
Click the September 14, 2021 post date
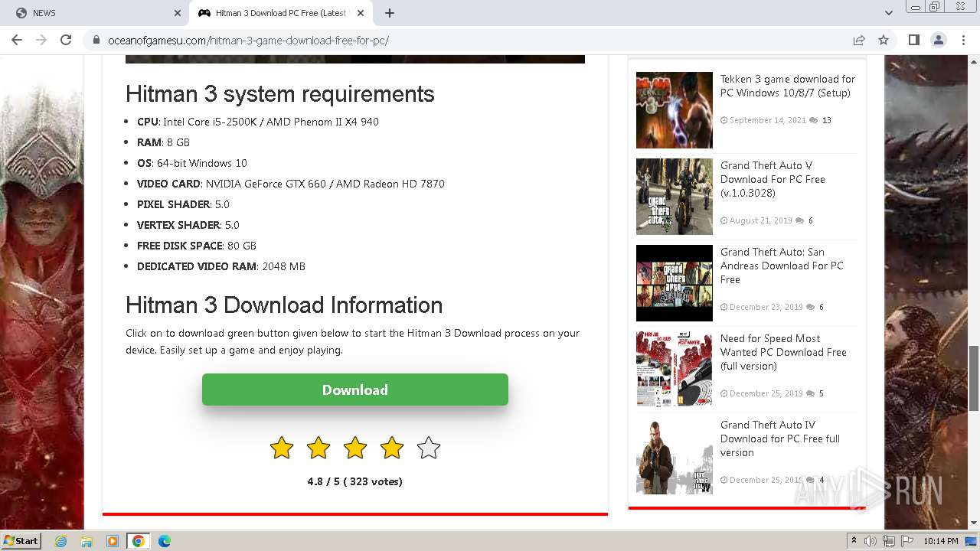click(x=768, y=120)
